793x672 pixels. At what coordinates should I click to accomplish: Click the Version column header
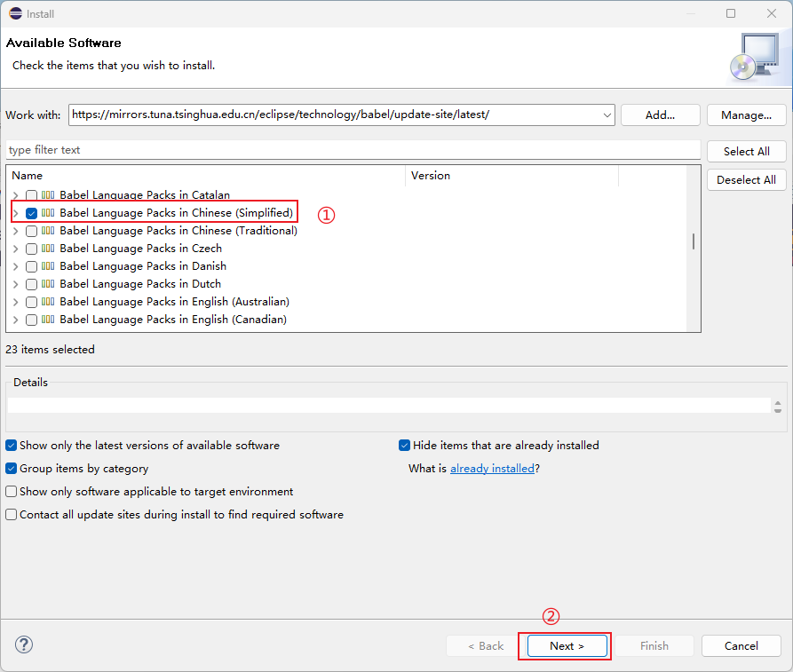(x=511, y=176)
